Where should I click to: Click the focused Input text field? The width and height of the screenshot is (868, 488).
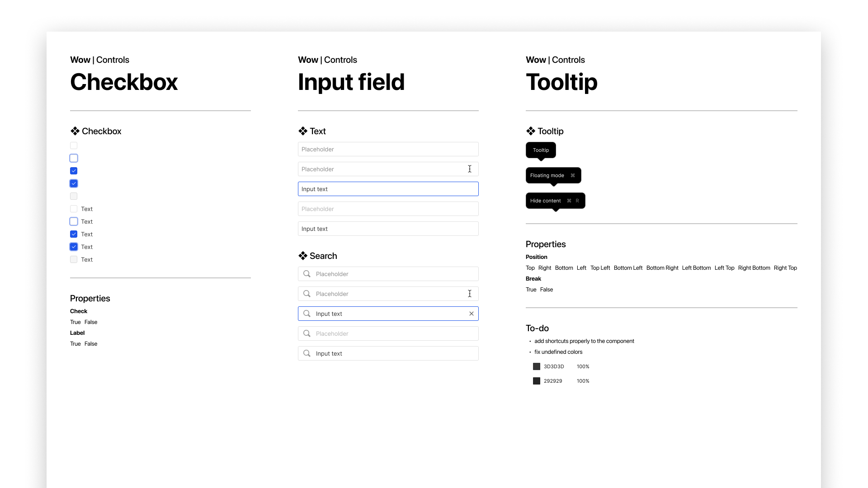tap(388, 189)
